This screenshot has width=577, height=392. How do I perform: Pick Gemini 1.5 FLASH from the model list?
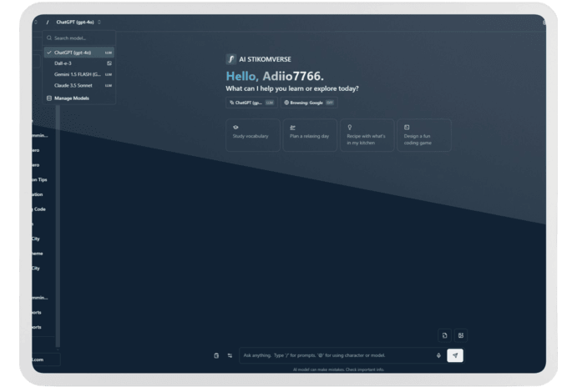(x=79, y=74)
